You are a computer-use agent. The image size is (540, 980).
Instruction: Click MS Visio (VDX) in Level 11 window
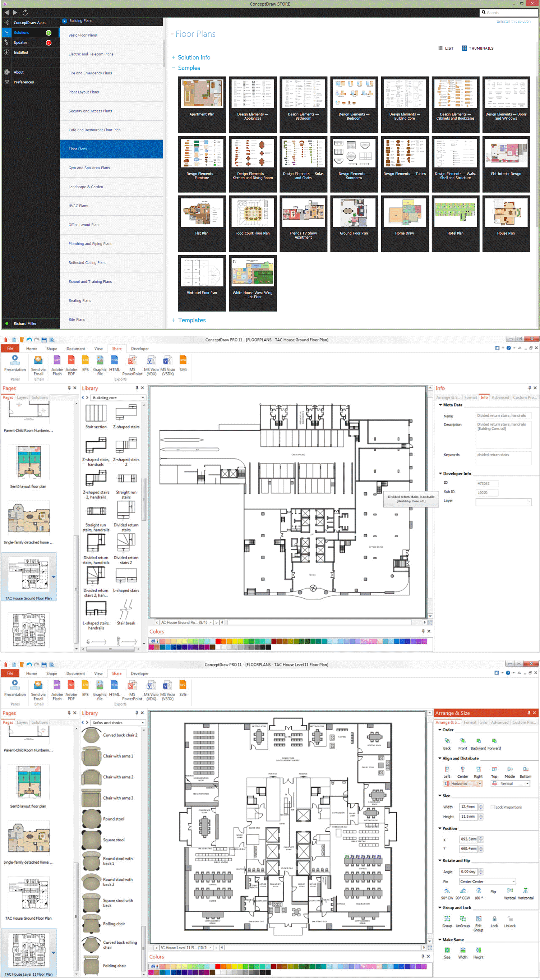(151, 690)
